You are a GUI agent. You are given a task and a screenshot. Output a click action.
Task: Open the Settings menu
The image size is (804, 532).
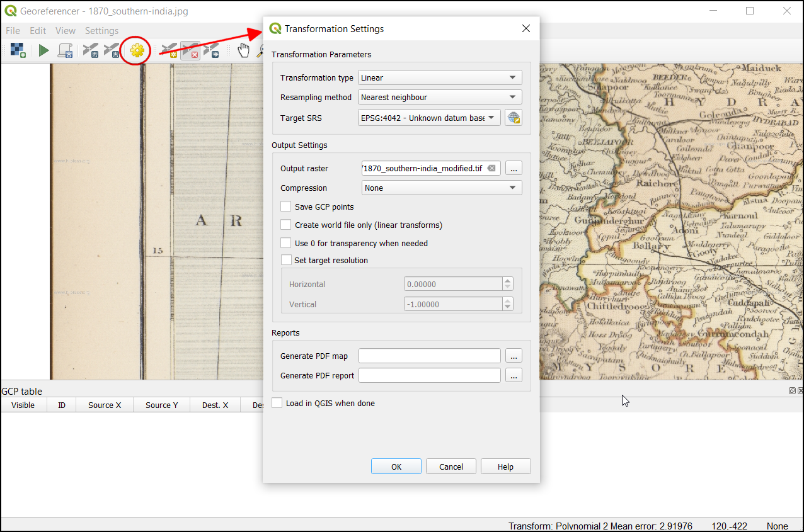tap(101, 30)
